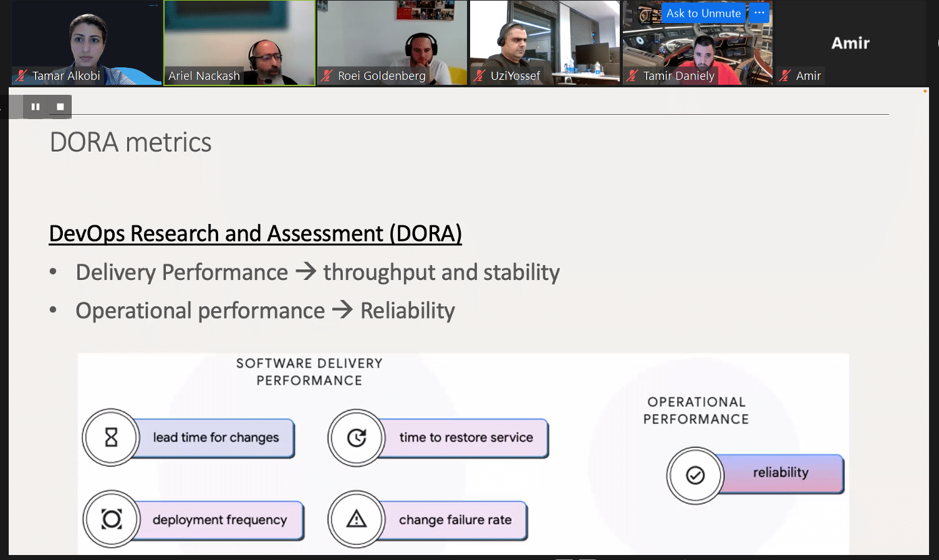Click the DORA metrics slide title
Viewport: 939px width, 560px height.
(130, 142)
